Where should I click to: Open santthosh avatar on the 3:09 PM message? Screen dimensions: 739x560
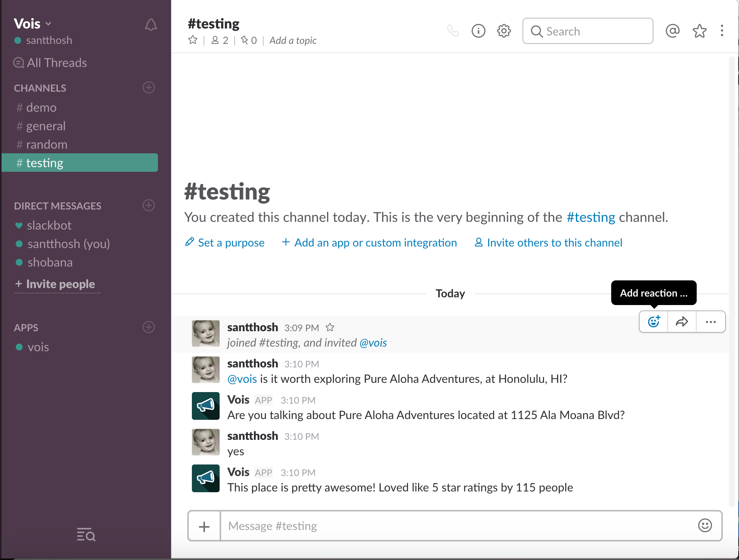(x=206, y=334)
